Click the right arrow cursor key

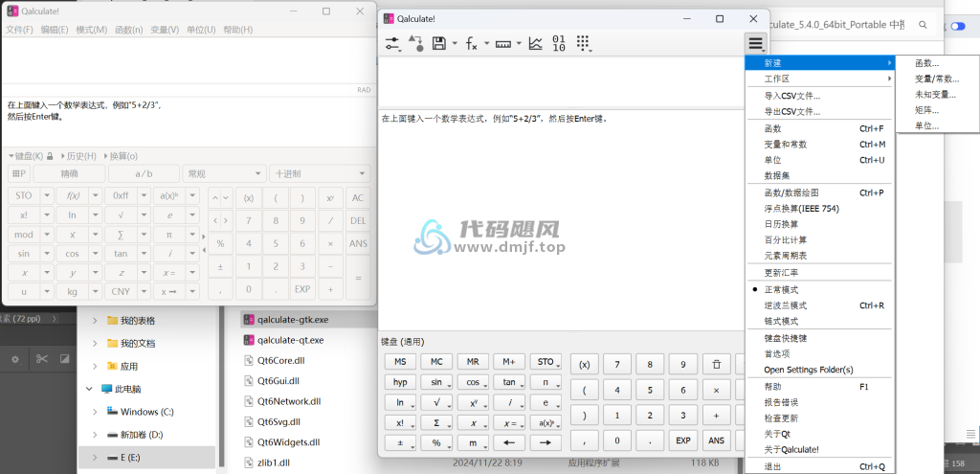pos(546,442)
